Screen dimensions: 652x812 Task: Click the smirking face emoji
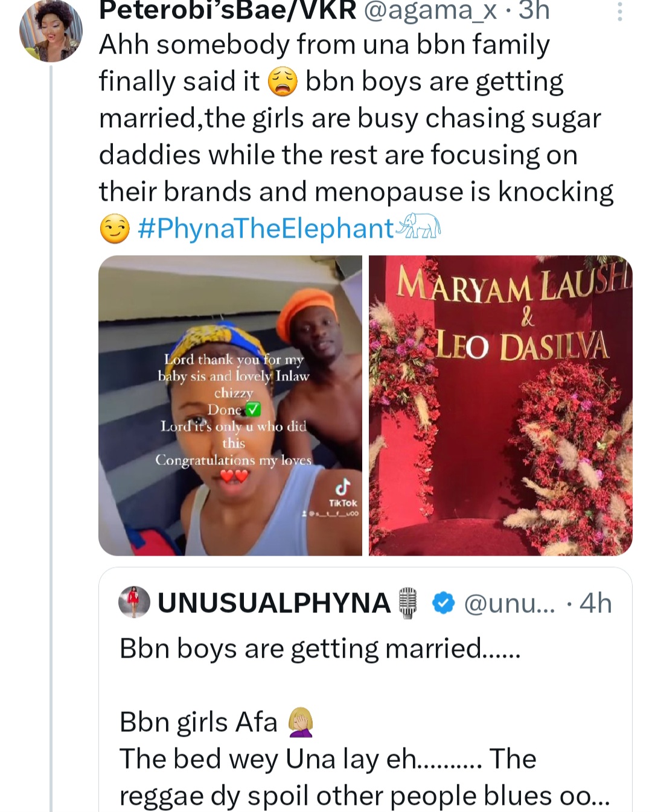click(x=115, y=229)
